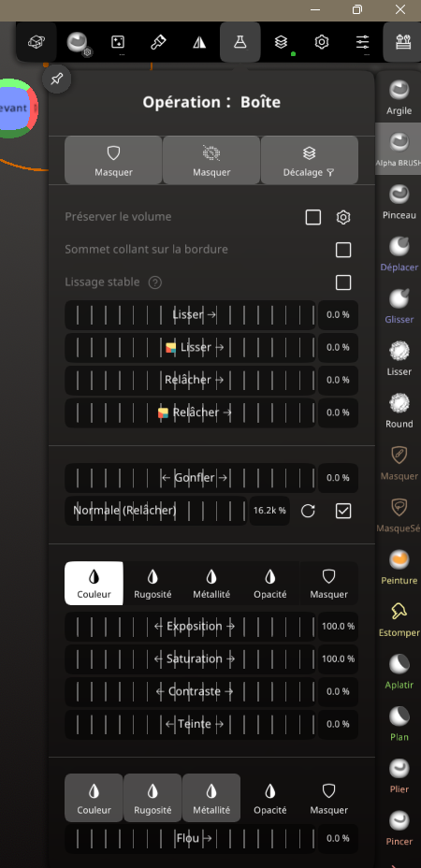
Task: Open the painting brush icon in toolbar
Action: tap(158, 42)
